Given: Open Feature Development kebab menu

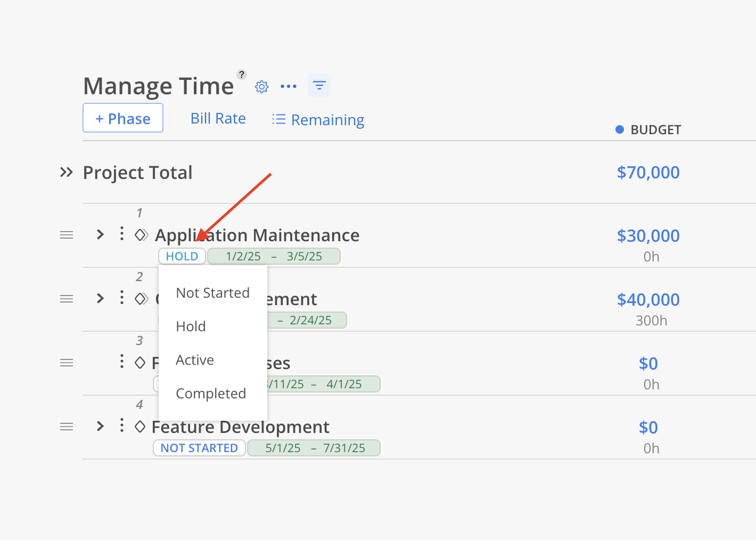Looking at the screenshot, I should (122, 426).
